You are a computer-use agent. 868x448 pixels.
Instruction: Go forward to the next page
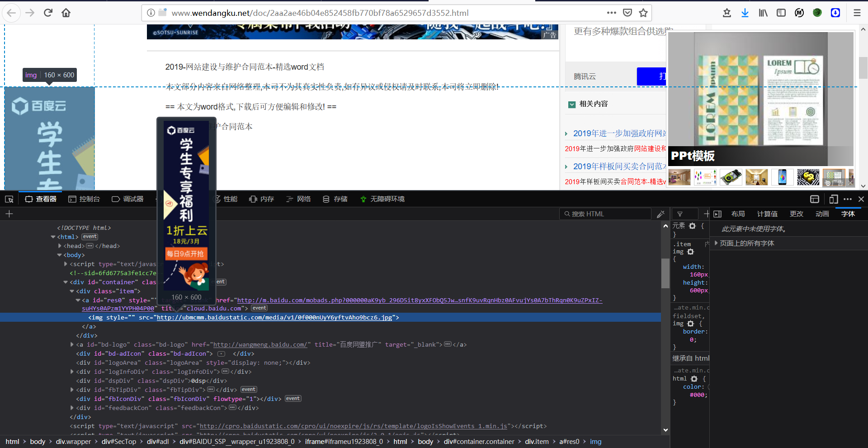30,13
